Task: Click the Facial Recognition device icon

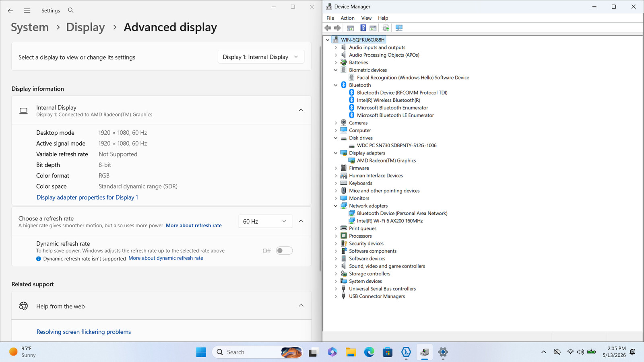Action: pyautogui.click(x=352, y=78)
